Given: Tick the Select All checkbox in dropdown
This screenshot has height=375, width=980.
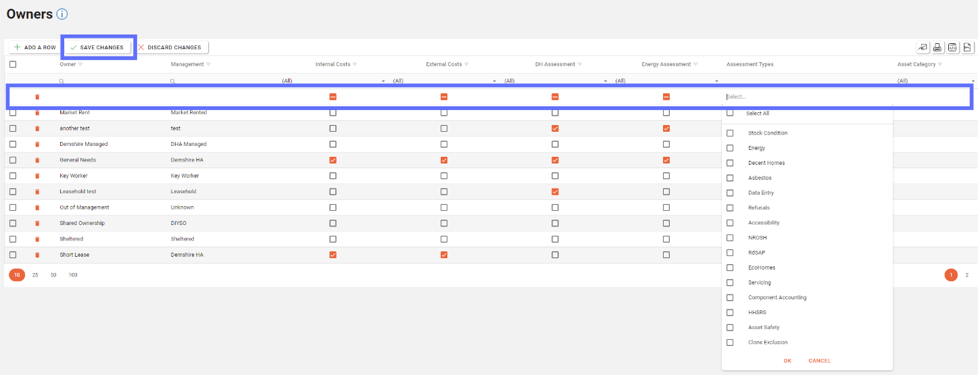Looking at the screenshot, I should pyautogui.click(x=730, y=114).
